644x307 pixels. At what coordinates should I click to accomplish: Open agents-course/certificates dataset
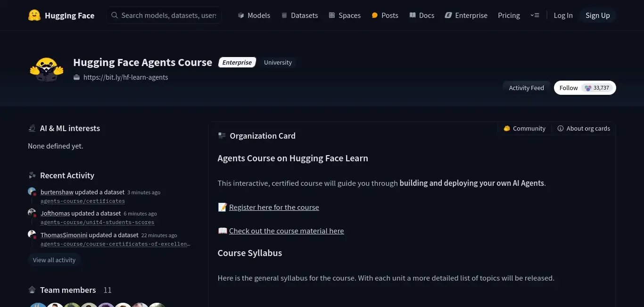pos(83,201)
